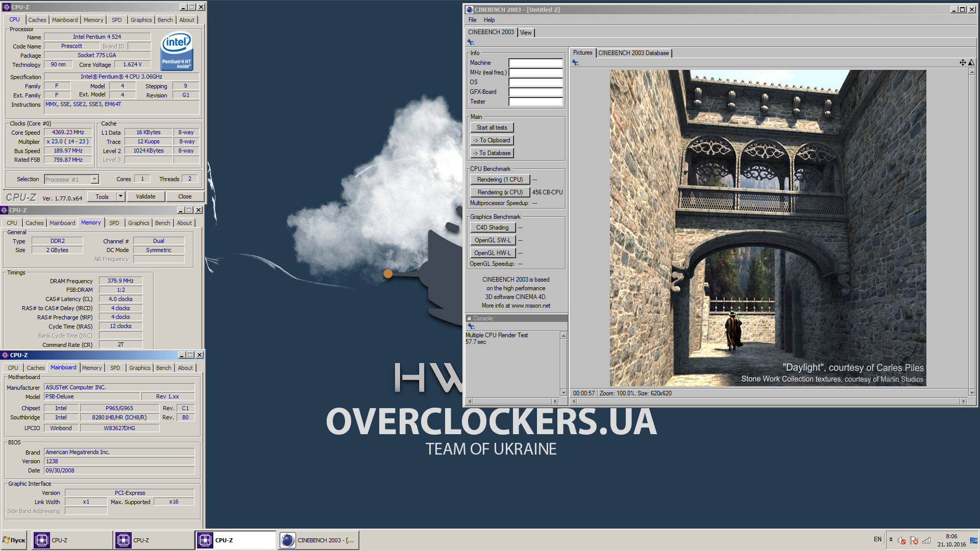Run the C4D Shading test
This screenshot has height=551, width=980.
493,228
